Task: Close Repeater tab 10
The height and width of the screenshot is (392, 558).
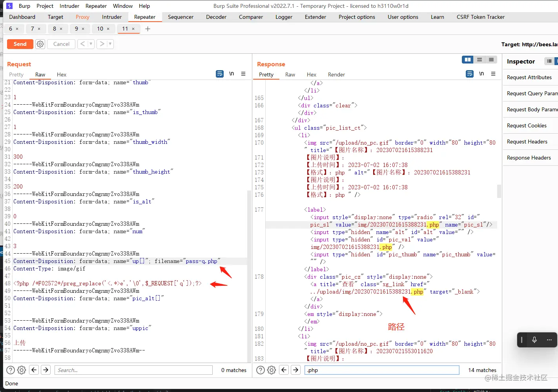Action: (x=108, y=29)
